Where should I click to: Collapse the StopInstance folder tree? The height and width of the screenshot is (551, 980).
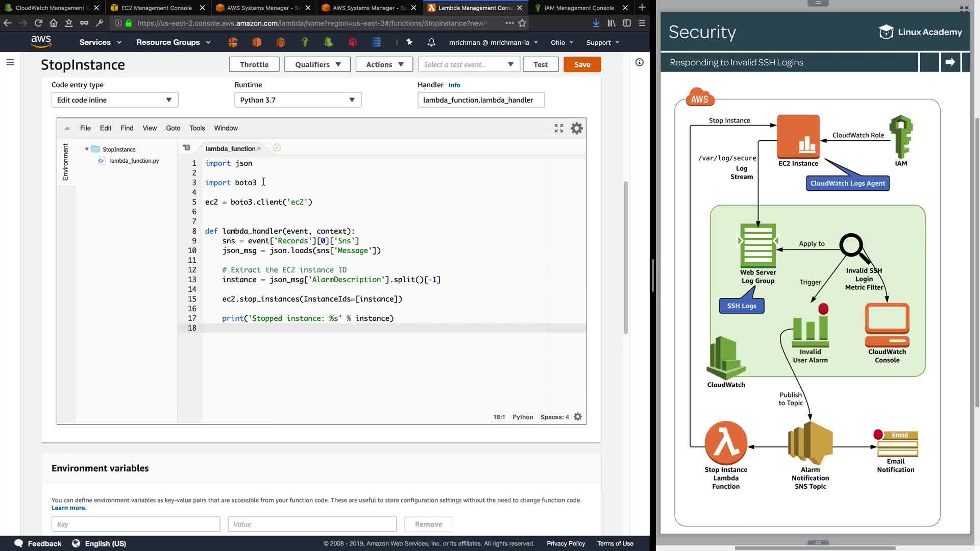click(87, 149)
